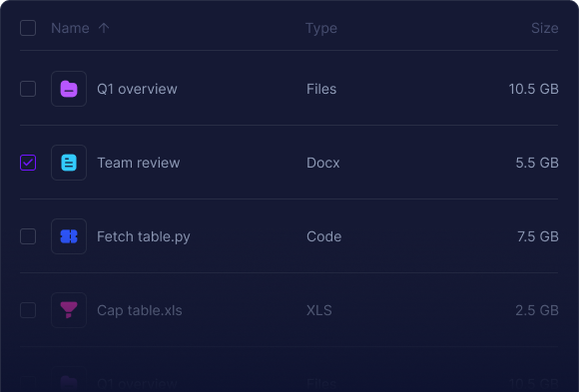Click the sort arrow beside the Name header
Image resolution: width=579 pixels, height=392 pixels.
click(104, 28)
